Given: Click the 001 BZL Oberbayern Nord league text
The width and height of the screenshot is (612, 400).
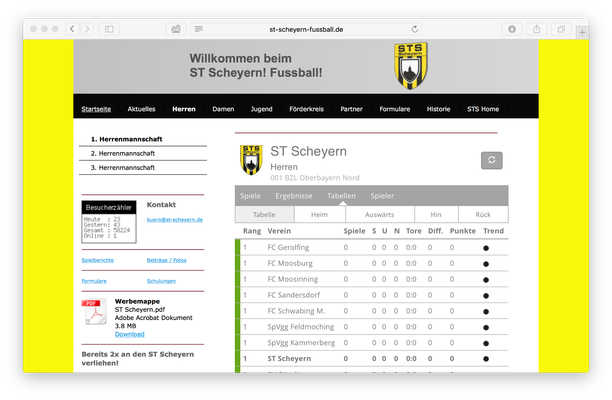Looking at the screenshot, I should click(x=315, y=178).
